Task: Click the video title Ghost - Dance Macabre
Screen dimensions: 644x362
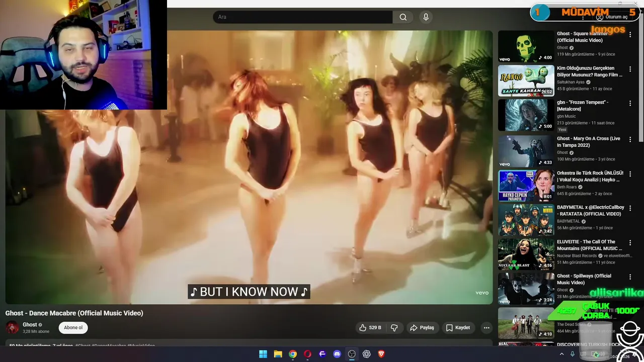Action: point(74,313)
